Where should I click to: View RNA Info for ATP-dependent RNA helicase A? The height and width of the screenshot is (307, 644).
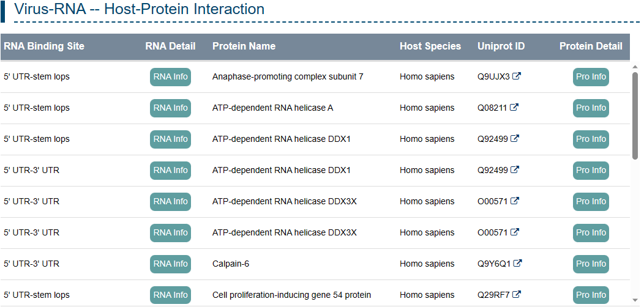(170, 108)
